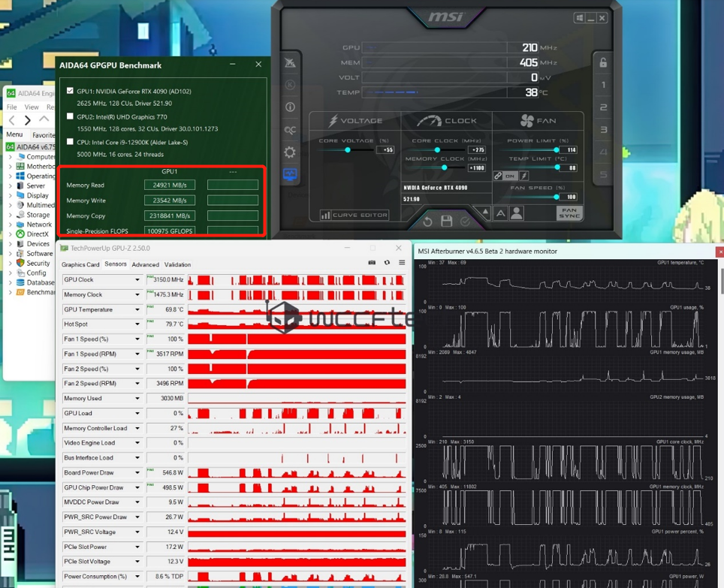Click the Core Voltage slider handle
724x588 pixels.
pyautogui.click(x=348, y=150)
